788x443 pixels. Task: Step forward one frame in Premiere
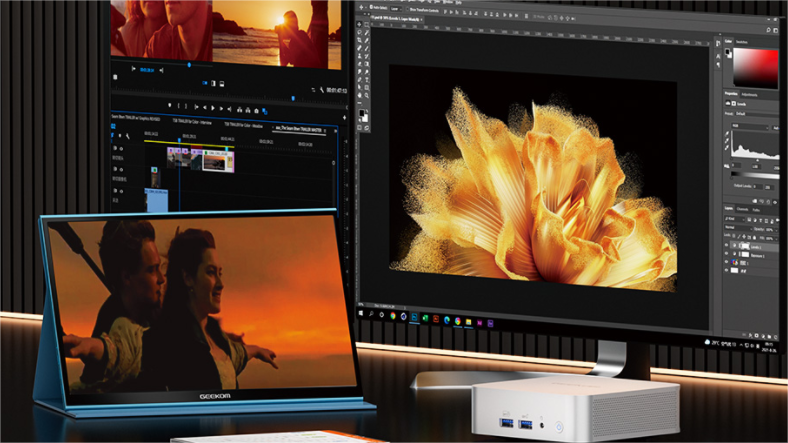(221, 108)
